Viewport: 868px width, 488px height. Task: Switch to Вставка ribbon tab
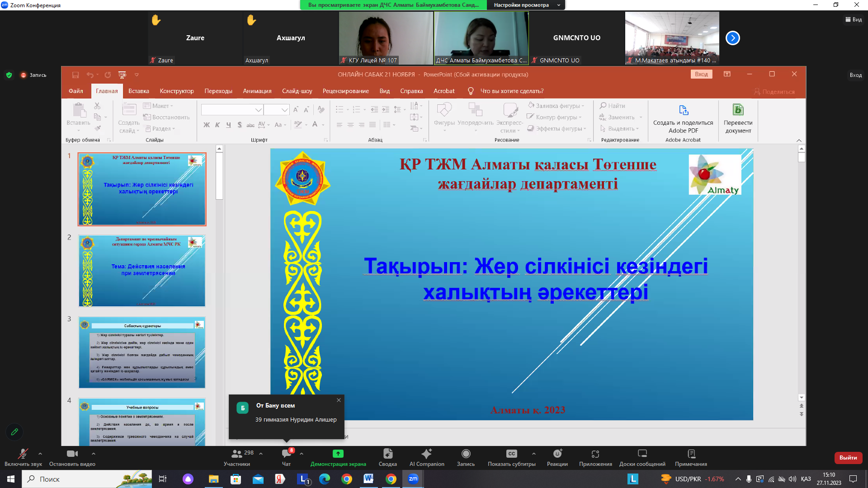pyautogui.click(x=139, y=91)
